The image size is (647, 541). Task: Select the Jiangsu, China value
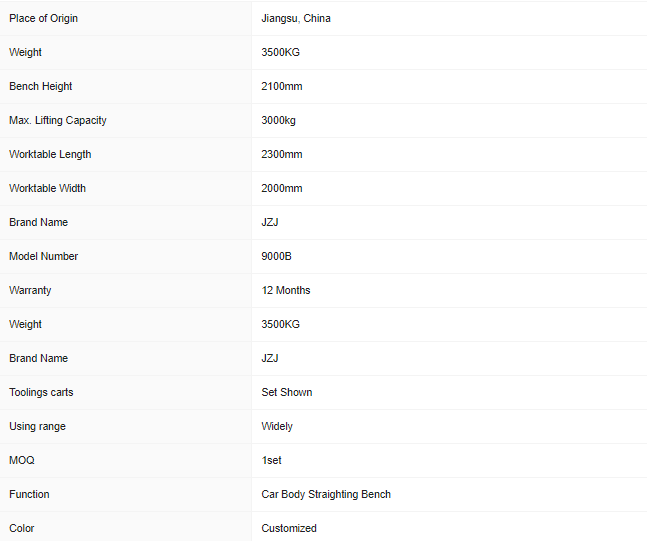coord(296,18)
